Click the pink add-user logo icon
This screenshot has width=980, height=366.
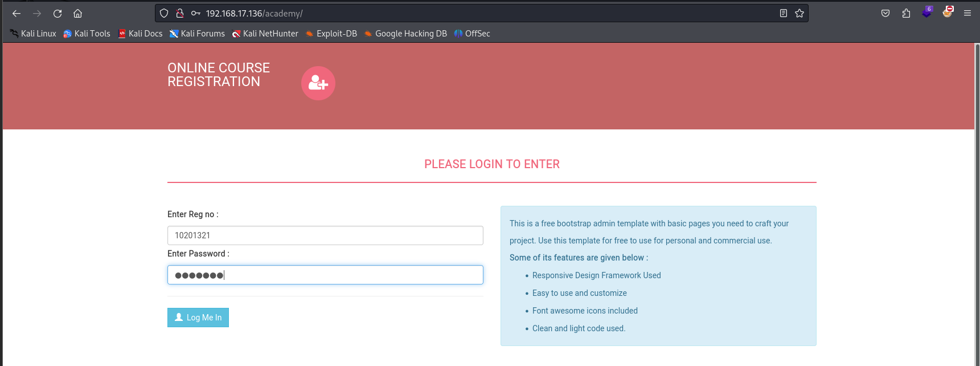pyautogui.click(x=318, y=83)
